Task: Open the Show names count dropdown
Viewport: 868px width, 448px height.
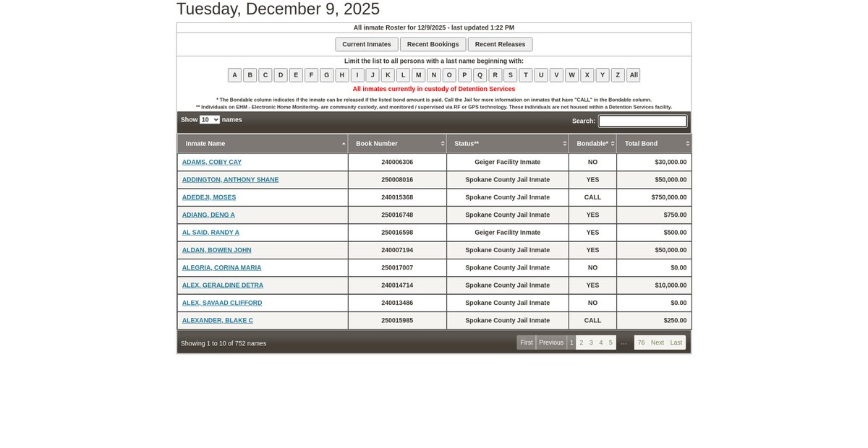Action: click(210, 120)
